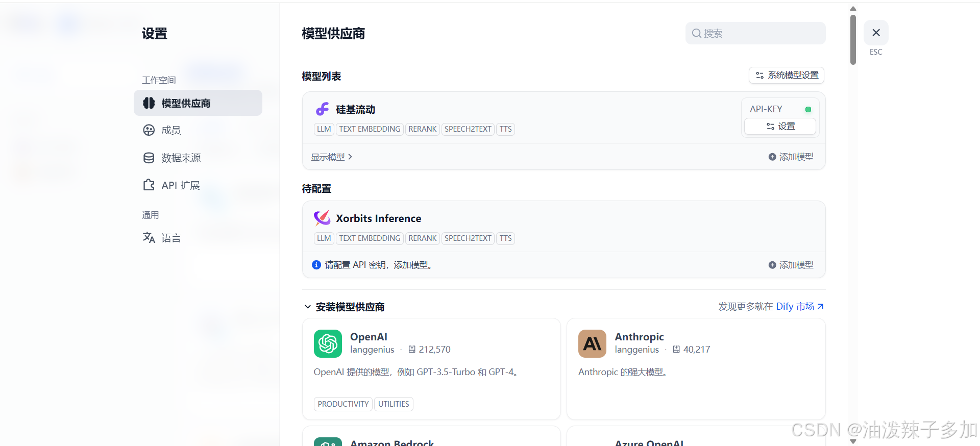The width and height of the screenshot is (980, 446).
Task: Click the Xorbits Inference logo
Action: point(322,218)
